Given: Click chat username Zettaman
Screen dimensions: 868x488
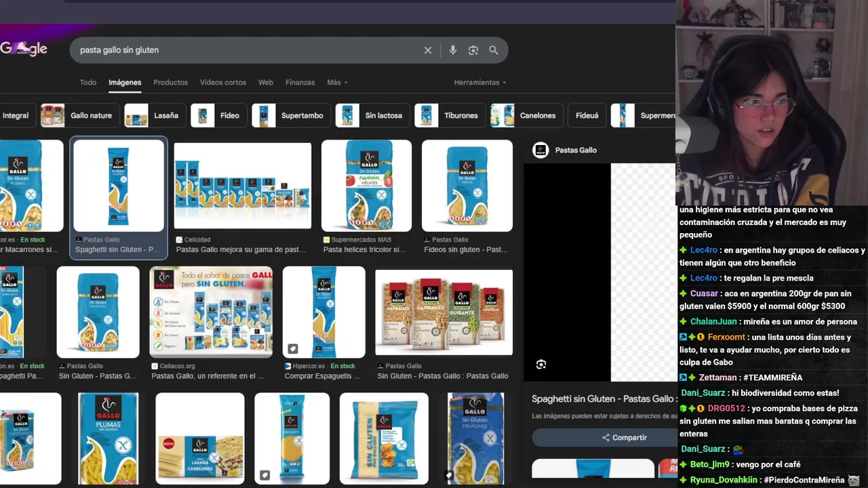Looking at the screenshot, I should [x=717, y=378].
